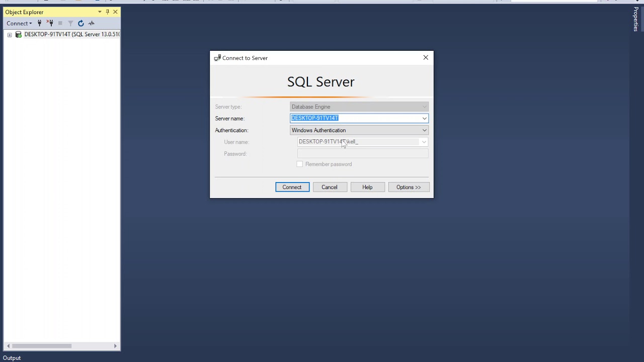This screenshot has height=362, width=644.
Task: Close the Connect to Server dialog
Action: [426, 58]
